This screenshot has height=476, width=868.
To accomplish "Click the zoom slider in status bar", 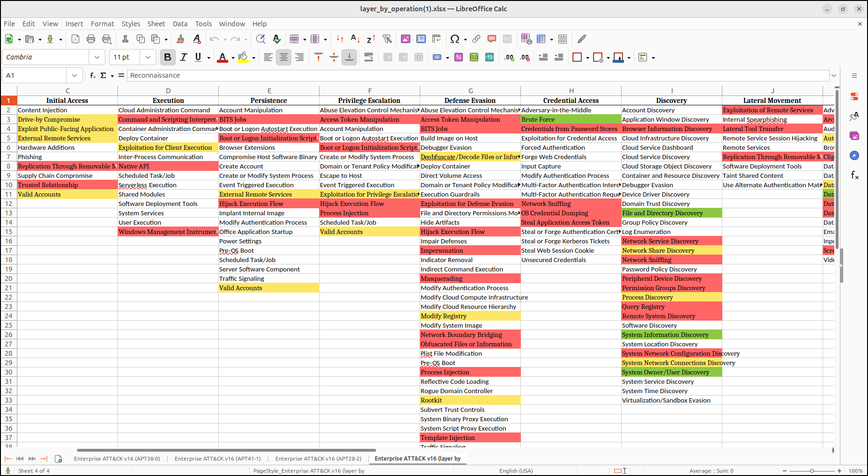I will tap(812, 471).
